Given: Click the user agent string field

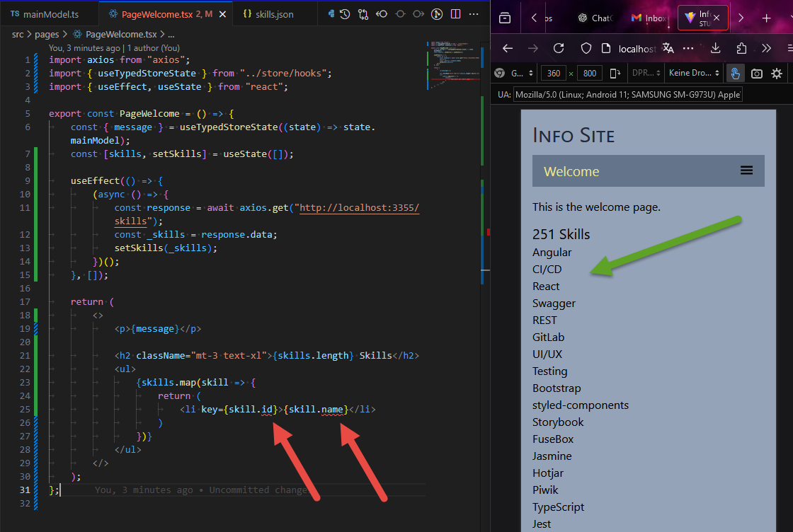Looking at the screenshot, I should [627, 94].
